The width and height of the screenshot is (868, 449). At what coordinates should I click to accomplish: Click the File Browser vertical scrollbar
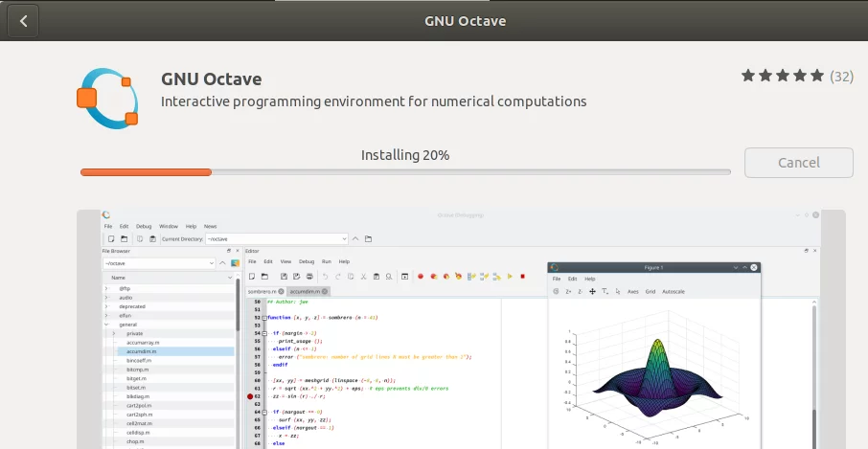click(238, 362)
